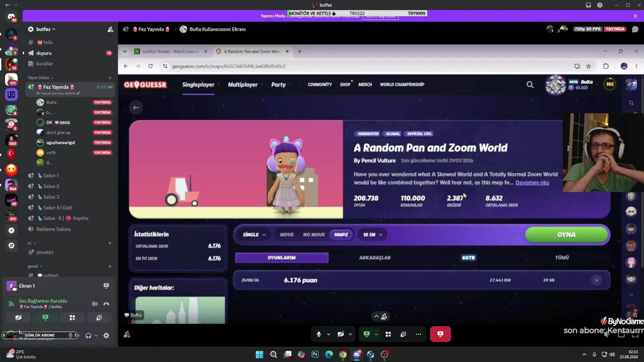Open the Singleplayer menu
This screenshot has height=362, width=644.
tap(198, 84)
